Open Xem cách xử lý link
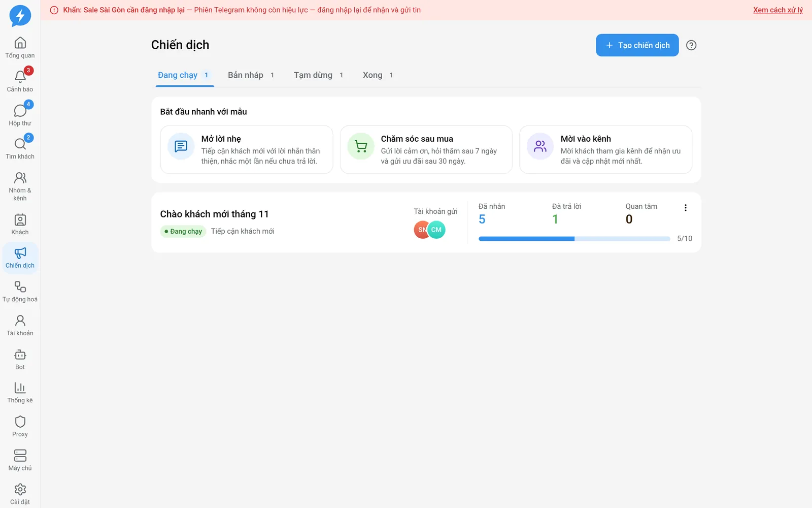 (x=778, y=10)
